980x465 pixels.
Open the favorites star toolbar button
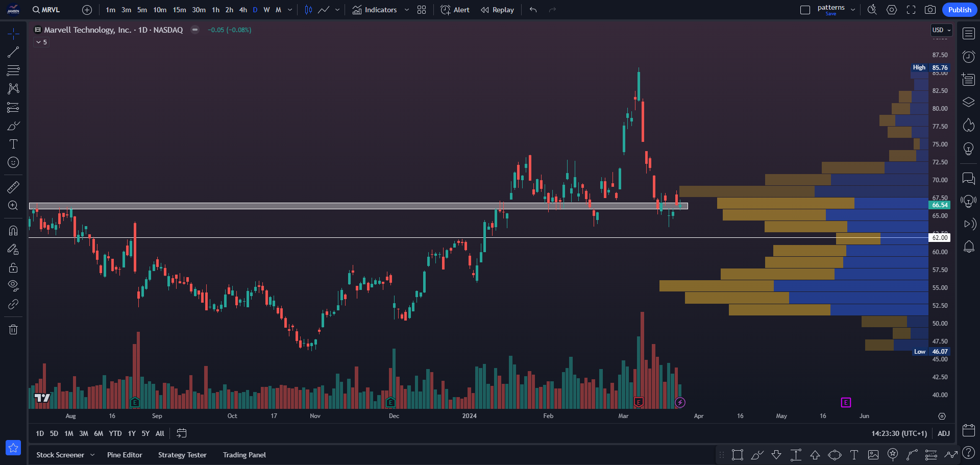(x=13, y=448)
